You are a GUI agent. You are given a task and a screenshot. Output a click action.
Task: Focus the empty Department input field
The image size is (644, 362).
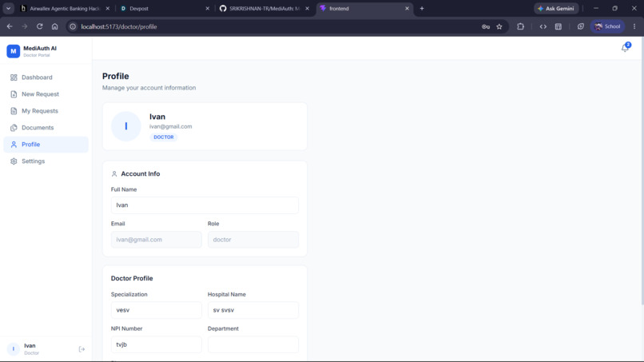[253, 344]
